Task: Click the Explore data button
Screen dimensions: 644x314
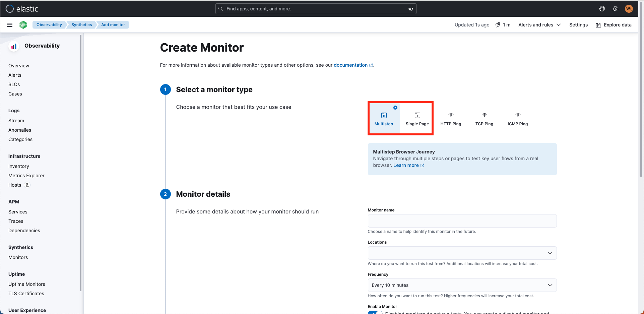Action: [x=614, y=25]
